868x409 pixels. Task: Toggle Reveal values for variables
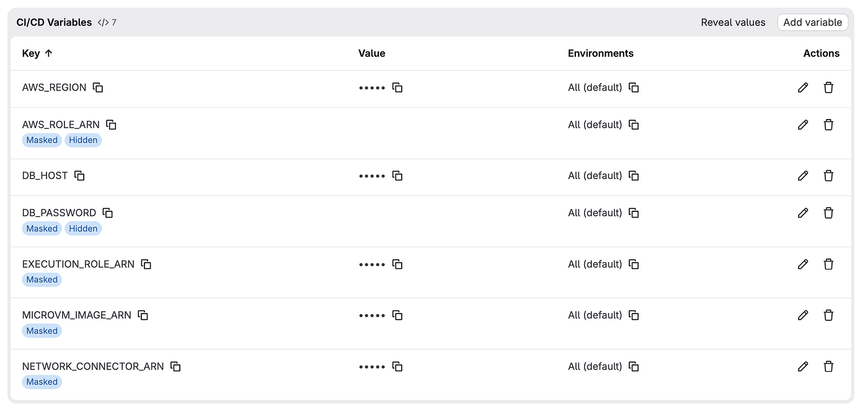click(x=733, y=22)
